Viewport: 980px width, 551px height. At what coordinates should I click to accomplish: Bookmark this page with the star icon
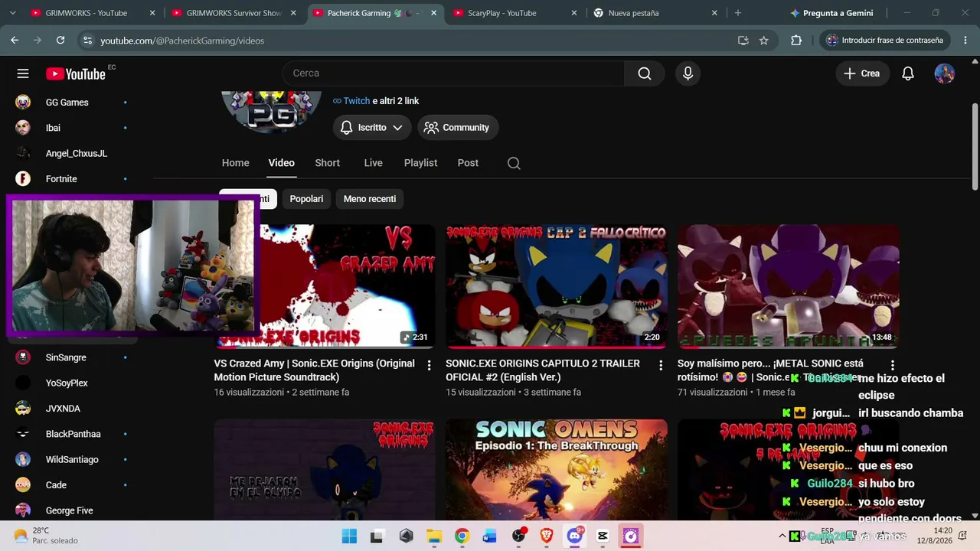click(x=763, y=41)
